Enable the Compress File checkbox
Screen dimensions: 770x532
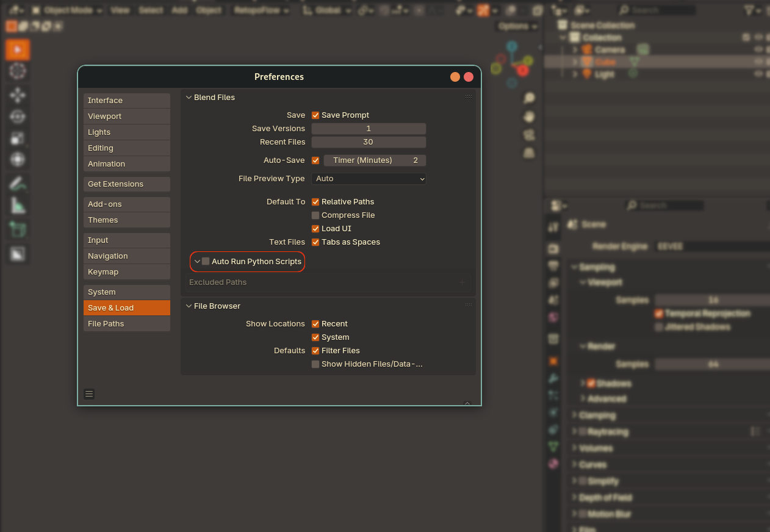pos(315,215)
